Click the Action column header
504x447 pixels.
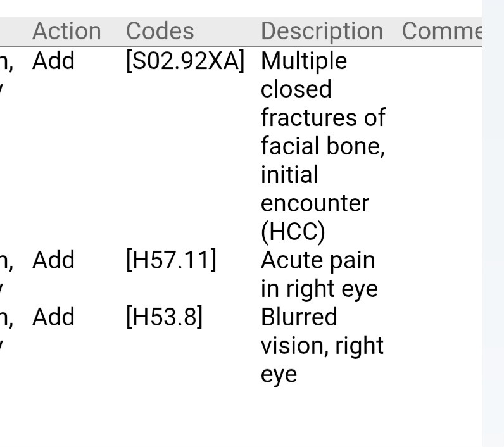coord(66,31)
